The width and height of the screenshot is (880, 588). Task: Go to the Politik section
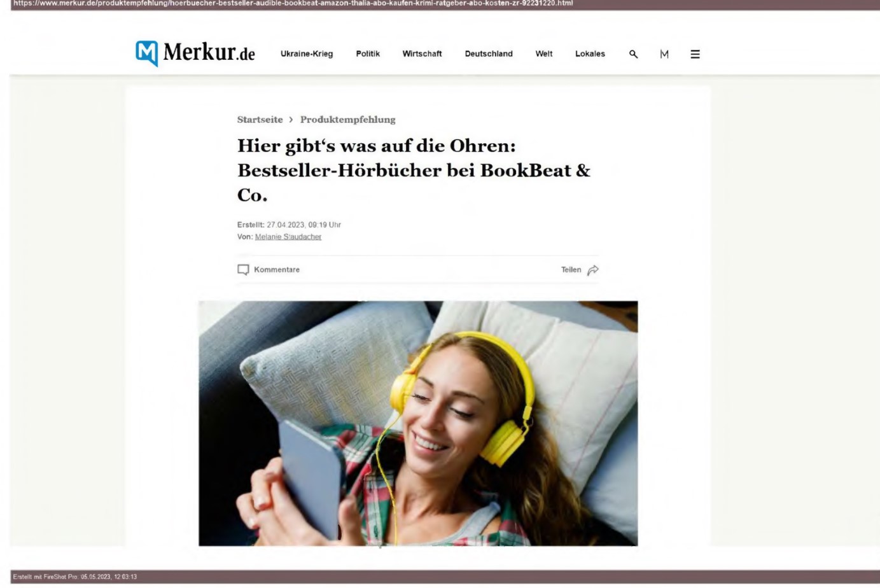368,54
